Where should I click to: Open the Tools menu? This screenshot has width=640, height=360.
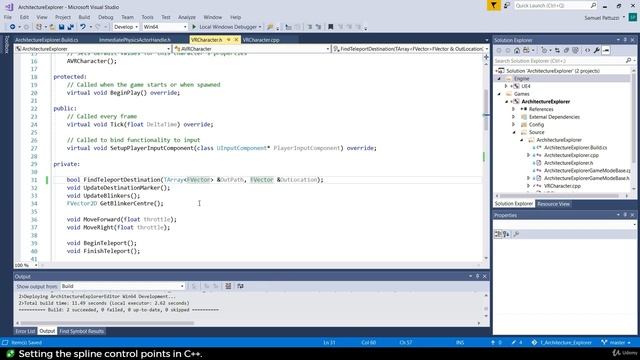pos(147,17)
